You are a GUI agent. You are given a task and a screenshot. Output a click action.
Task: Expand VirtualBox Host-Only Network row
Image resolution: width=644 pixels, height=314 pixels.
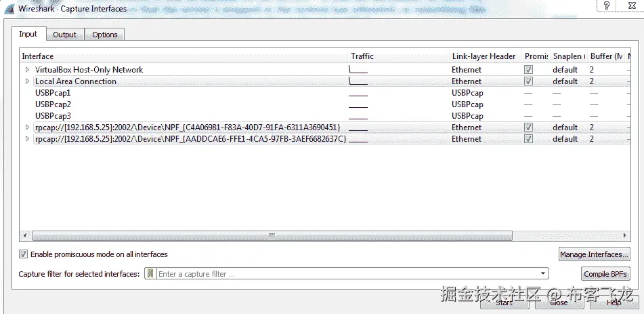(x=28, y=70)
